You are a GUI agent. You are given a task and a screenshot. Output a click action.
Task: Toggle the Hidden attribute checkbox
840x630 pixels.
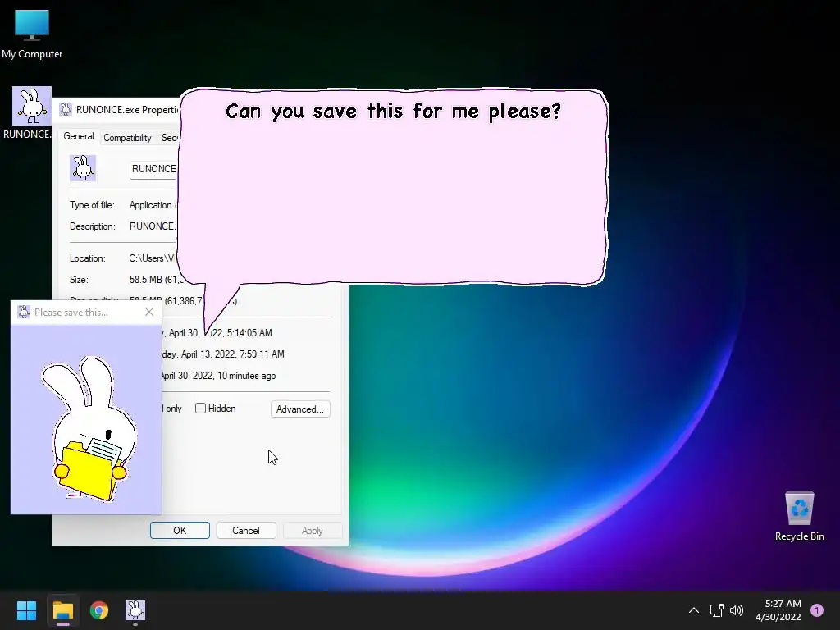click(x=200, y=409)
